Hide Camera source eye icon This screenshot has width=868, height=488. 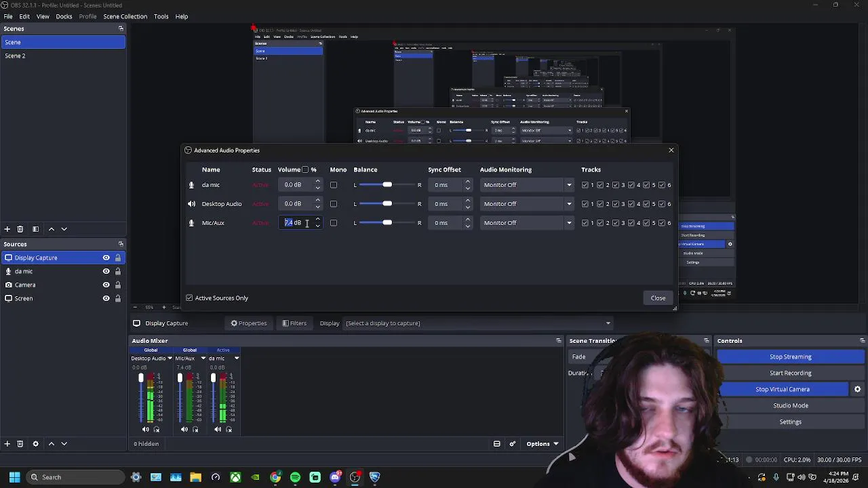[x=106, y=285]
